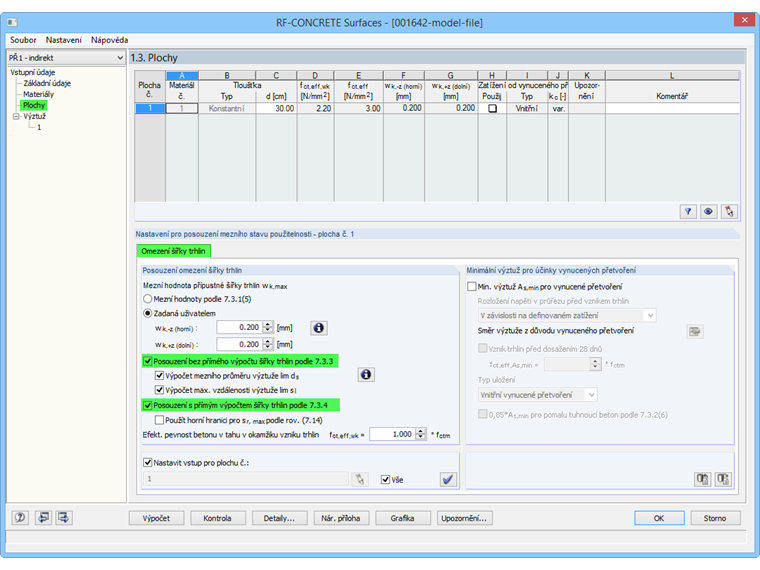Viewport: 760px width, 570px height.
Task: Click the Kontrola button
Action: click(x=217, y=518)
